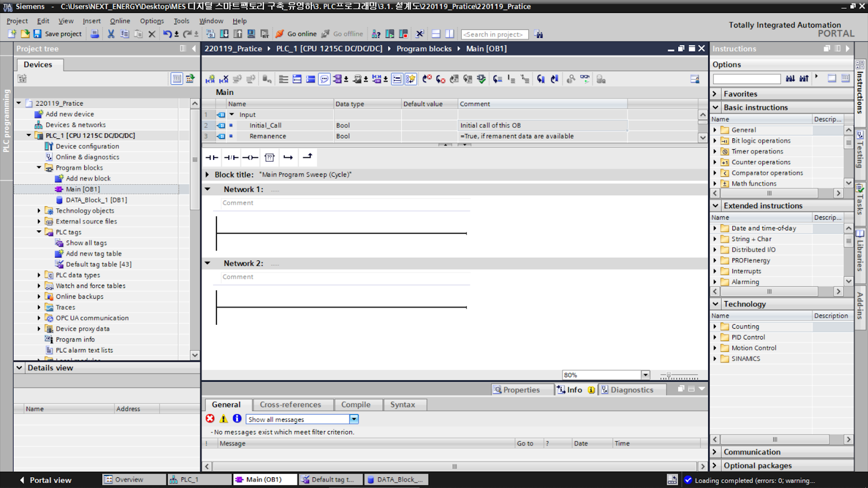Screen dimensions: 868x488
Task: Open the Insert menu
Action: (92, 21)
